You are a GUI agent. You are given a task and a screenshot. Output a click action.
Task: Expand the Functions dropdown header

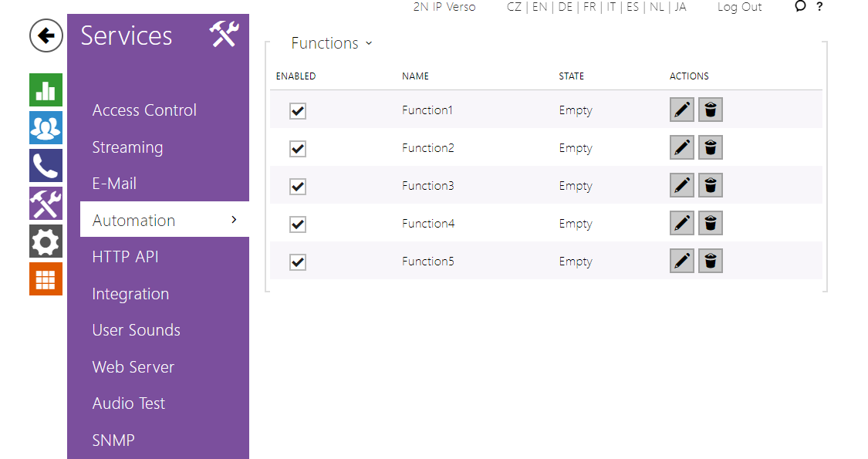coord(332,44)
